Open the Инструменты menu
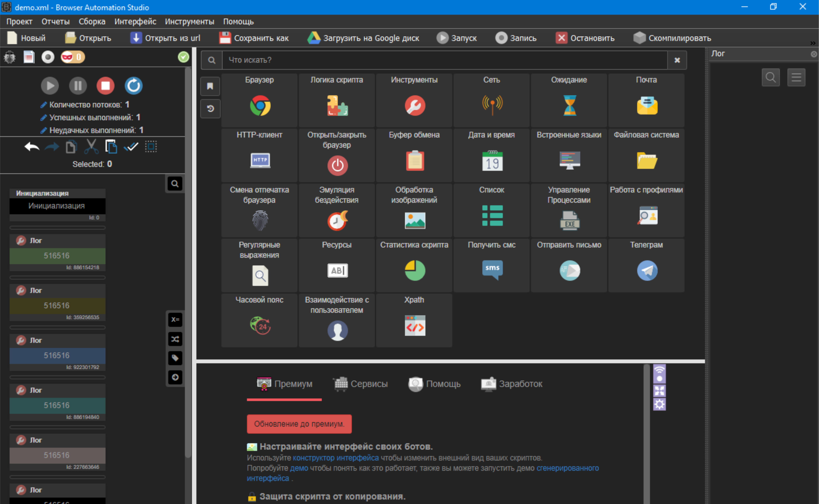Image resolution: width=819 pixels, height=504 pixels. 189,22
